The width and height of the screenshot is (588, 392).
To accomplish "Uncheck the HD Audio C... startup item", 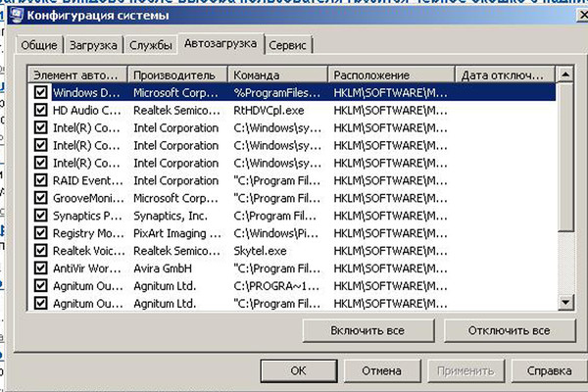I will [40, 110].
